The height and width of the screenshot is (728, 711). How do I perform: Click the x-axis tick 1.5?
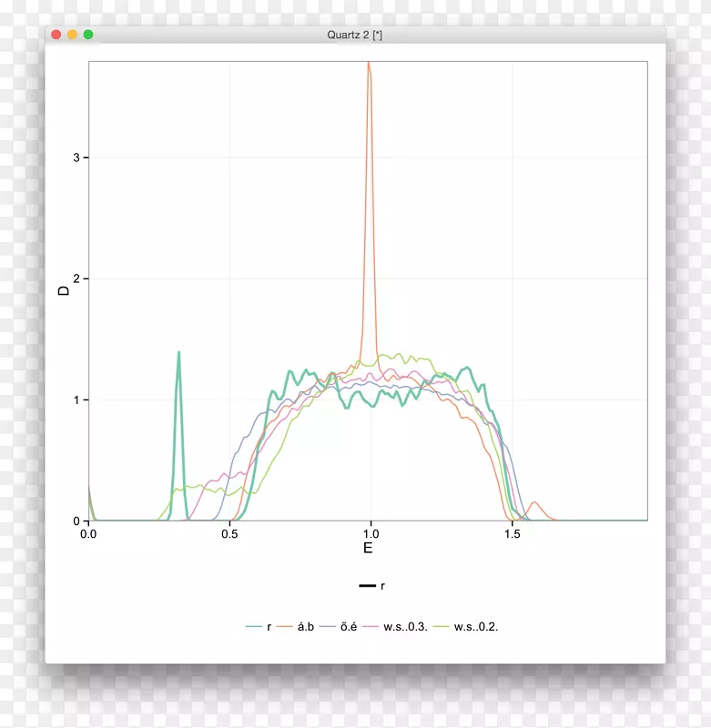click(513, 534)
